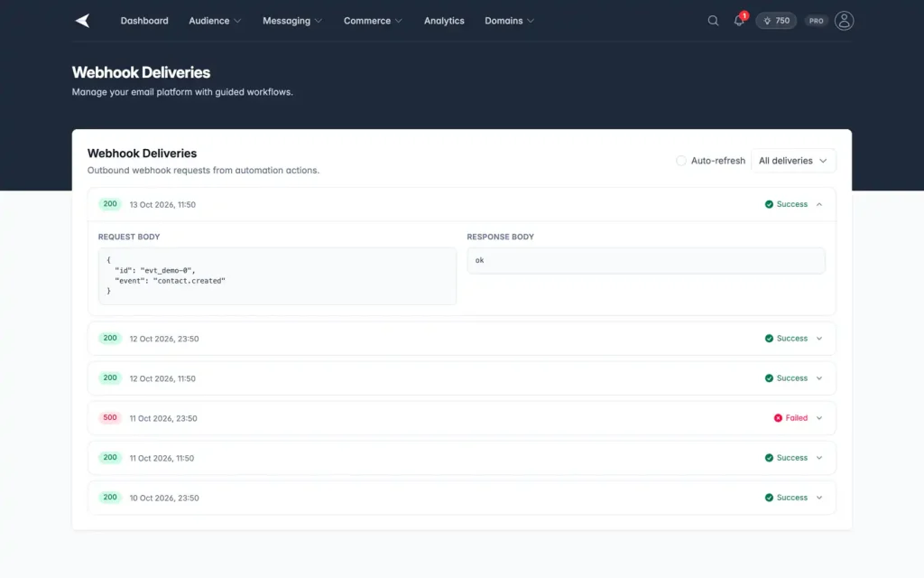Click success check icon on 11 Oct 11:50 row
Viewport: 924px width, 578px height.
(769, 458)
